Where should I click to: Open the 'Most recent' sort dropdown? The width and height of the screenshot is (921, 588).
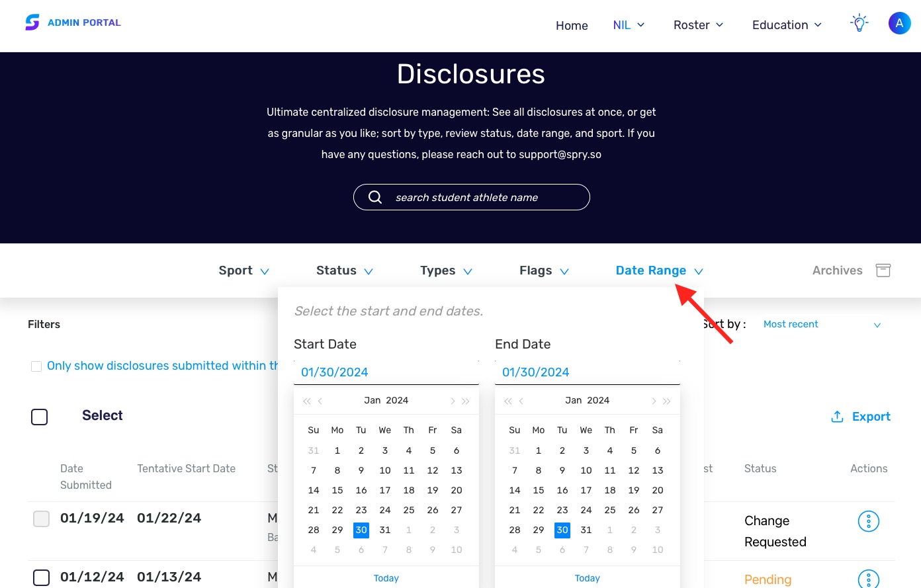pyautogui.click(x=822, y=324)
